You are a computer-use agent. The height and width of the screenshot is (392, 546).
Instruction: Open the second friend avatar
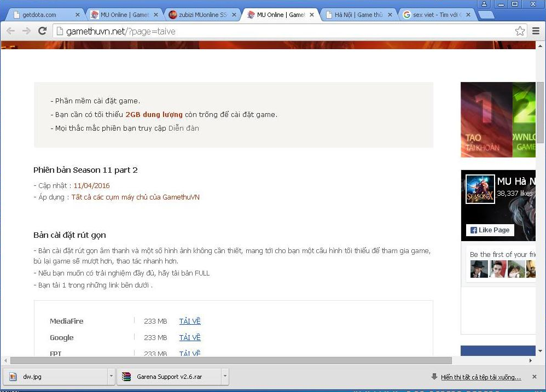pyautogui.click(x=498, y=269)
